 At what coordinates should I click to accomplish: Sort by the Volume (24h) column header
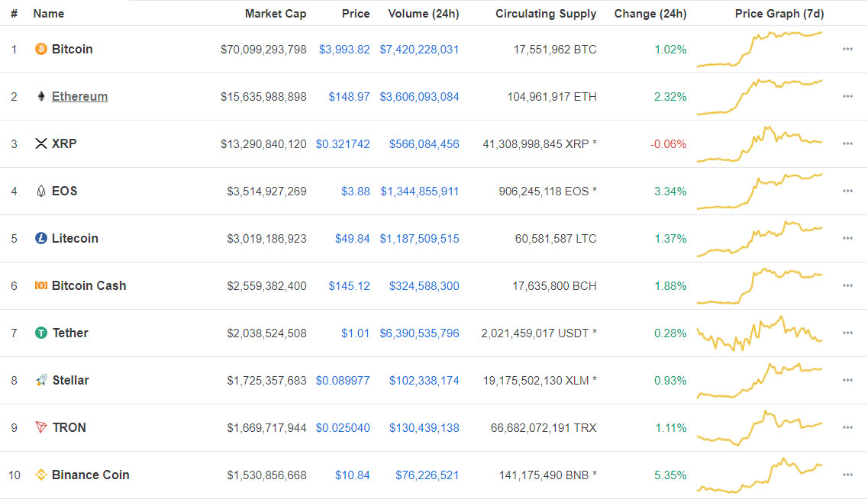tap(424, 14)
